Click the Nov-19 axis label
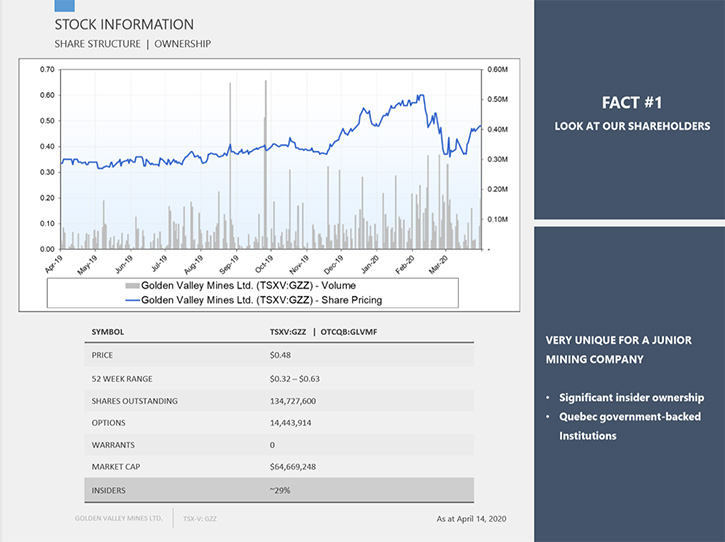 (299, 265)
